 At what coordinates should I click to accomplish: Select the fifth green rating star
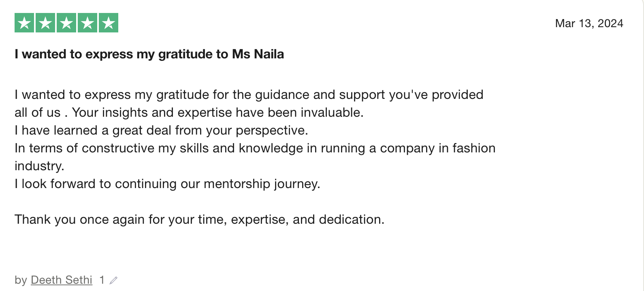point(109,23)
